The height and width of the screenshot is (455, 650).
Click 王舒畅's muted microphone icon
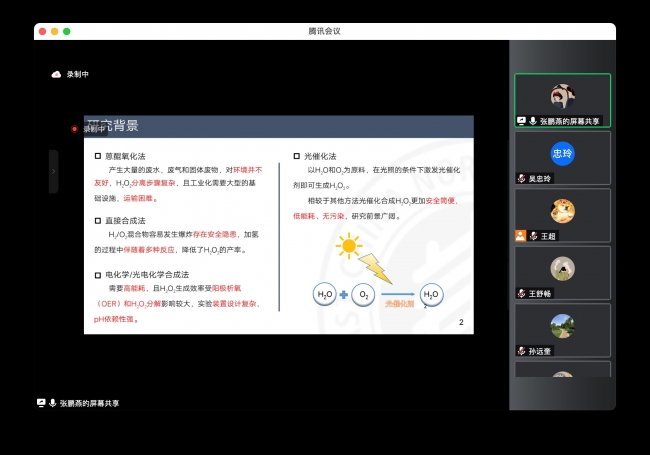(x=521, y=294)
